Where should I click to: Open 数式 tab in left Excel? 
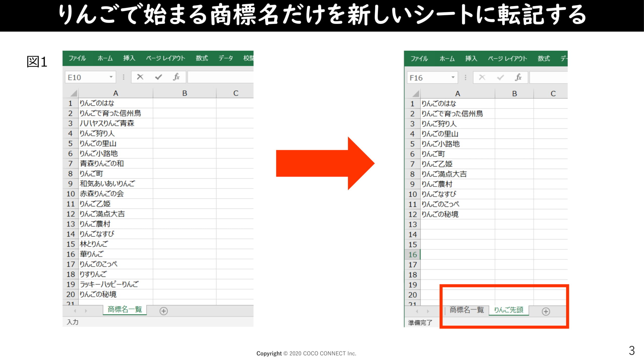[202, 58]
